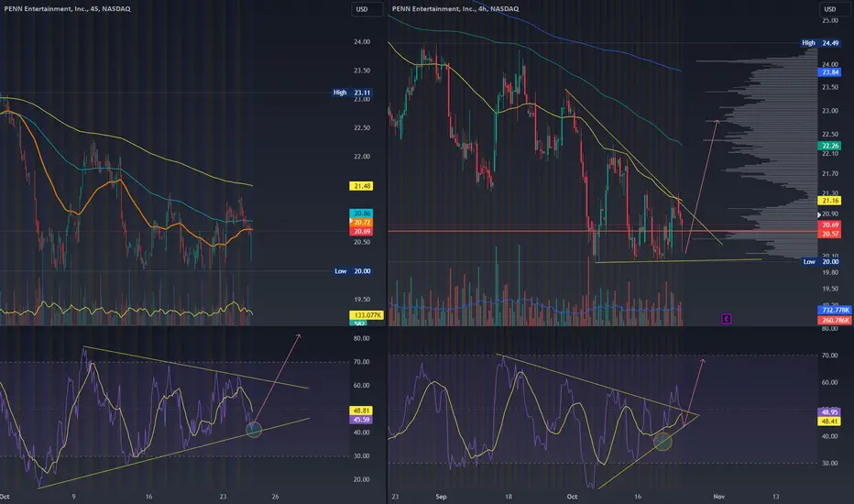Click the purple E earnings marker icon

726,319
